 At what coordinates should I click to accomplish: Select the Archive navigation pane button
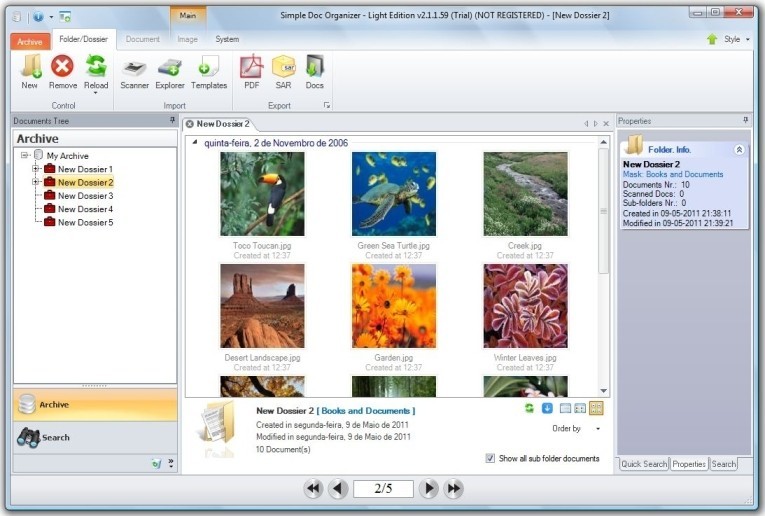coord(95,404)
